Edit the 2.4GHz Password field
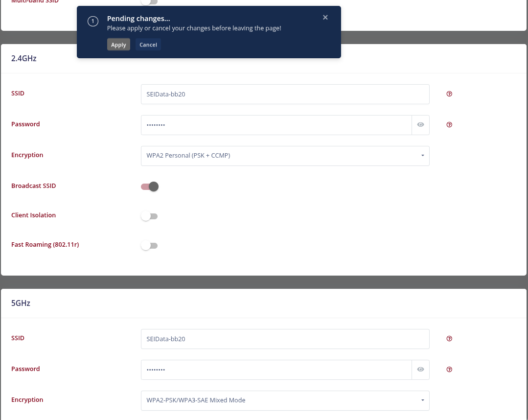Image resolution: width=528 pixels, height=420 pixels. [x=276, y=125]
